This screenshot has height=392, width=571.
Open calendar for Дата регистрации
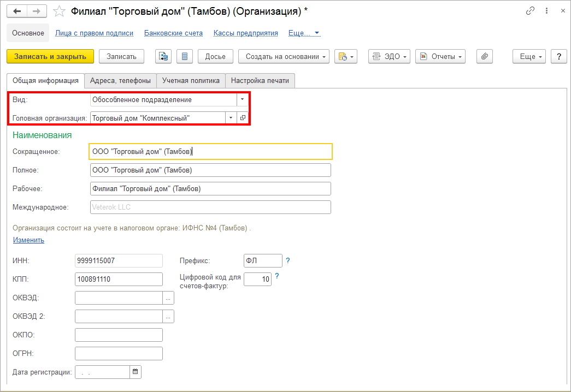(136, 372)
